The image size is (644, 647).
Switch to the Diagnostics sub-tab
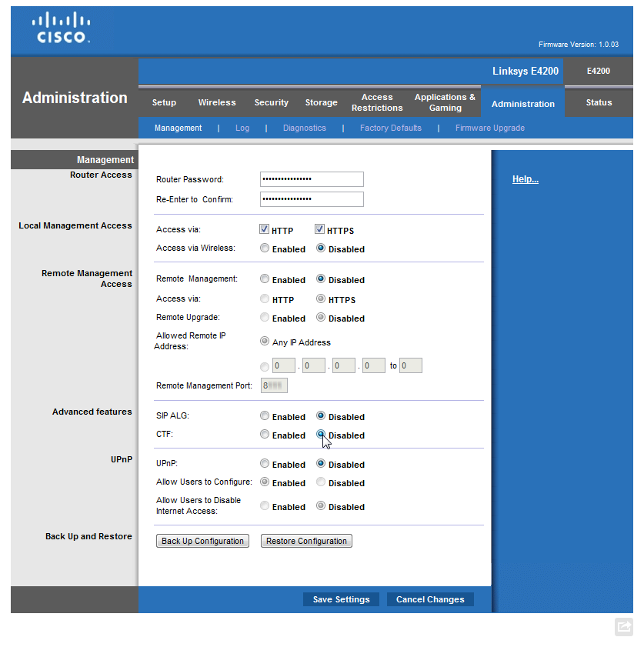[x=305, y=128]
